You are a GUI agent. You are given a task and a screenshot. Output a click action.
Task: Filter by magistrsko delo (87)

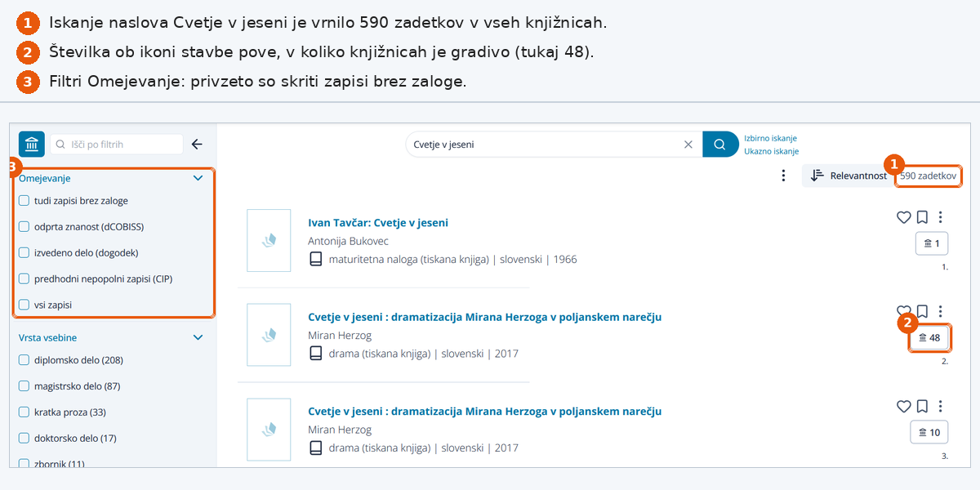24,385
